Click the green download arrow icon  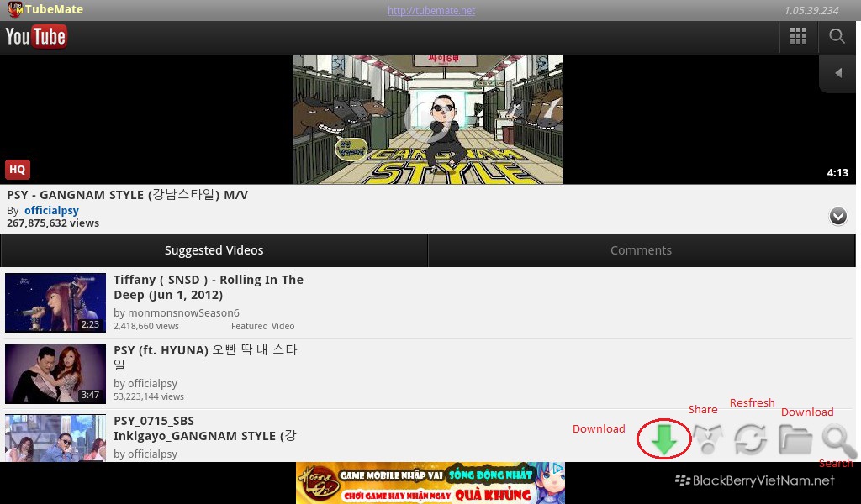pos(663,439)
